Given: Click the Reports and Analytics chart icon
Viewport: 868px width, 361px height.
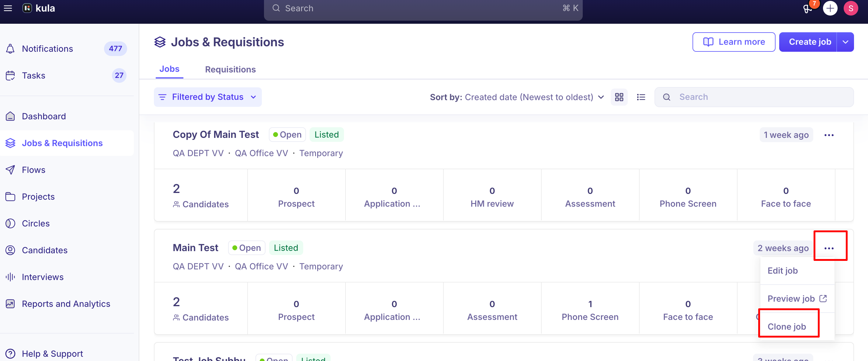Looking at the screenshot, I should point(10,304).
